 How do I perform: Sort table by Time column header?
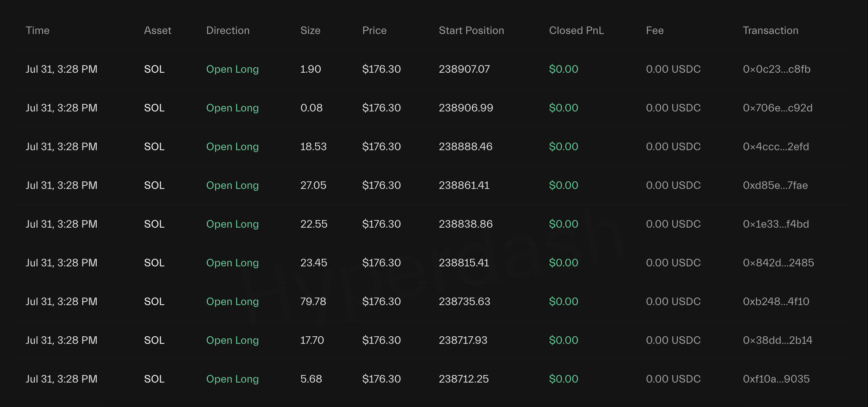coord(38,30)
